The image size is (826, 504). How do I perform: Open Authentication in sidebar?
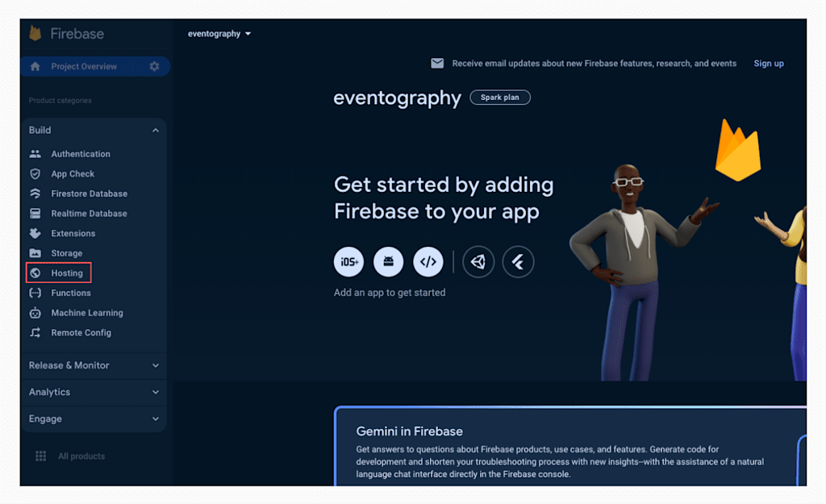pos(81,154)
